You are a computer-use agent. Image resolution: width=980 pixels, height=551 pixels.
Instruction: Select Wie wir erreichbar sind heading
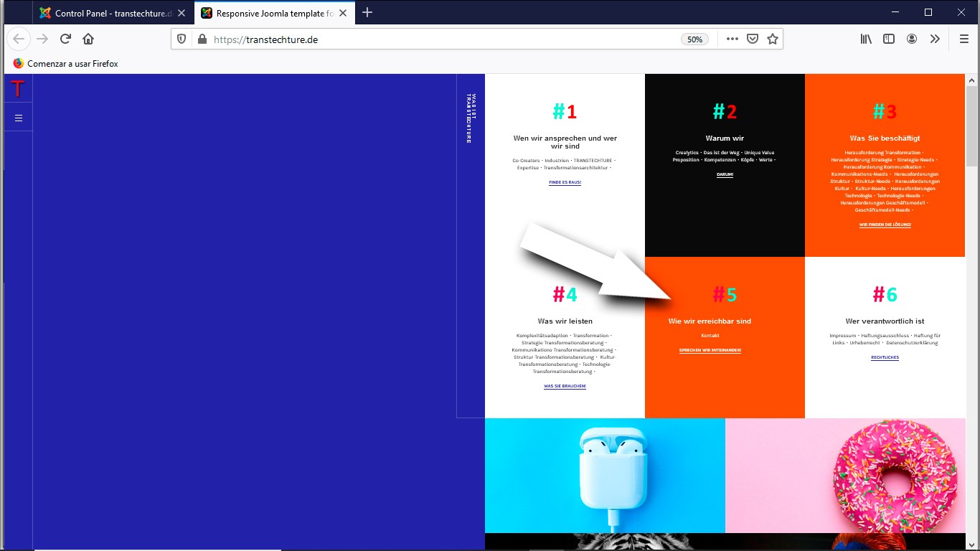(x=710, y=321)
